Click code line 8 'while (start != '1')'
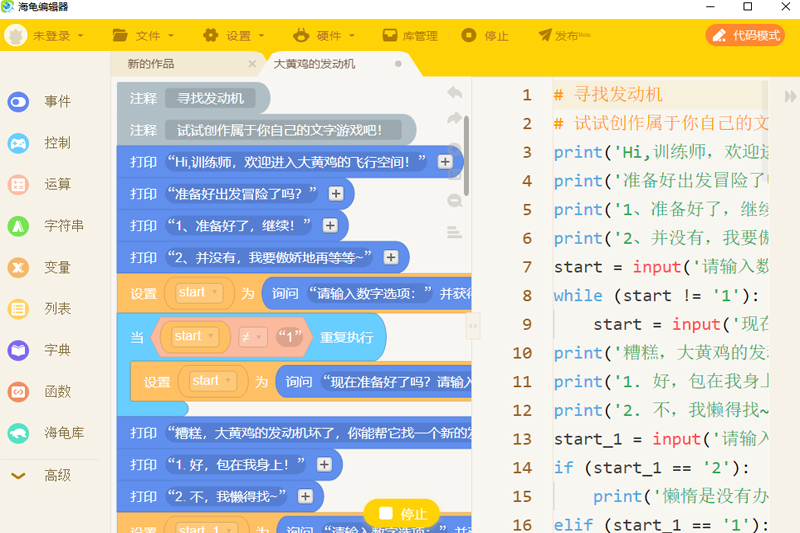Screen dimensions: 800x533 click(x=657, y=296)
